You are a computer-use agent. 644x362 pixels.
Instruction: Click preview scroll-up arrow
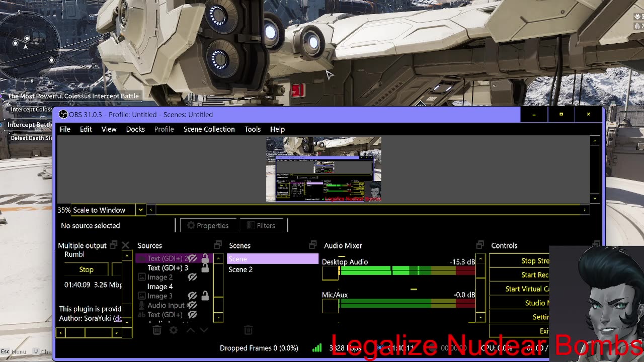coord(595,141)
